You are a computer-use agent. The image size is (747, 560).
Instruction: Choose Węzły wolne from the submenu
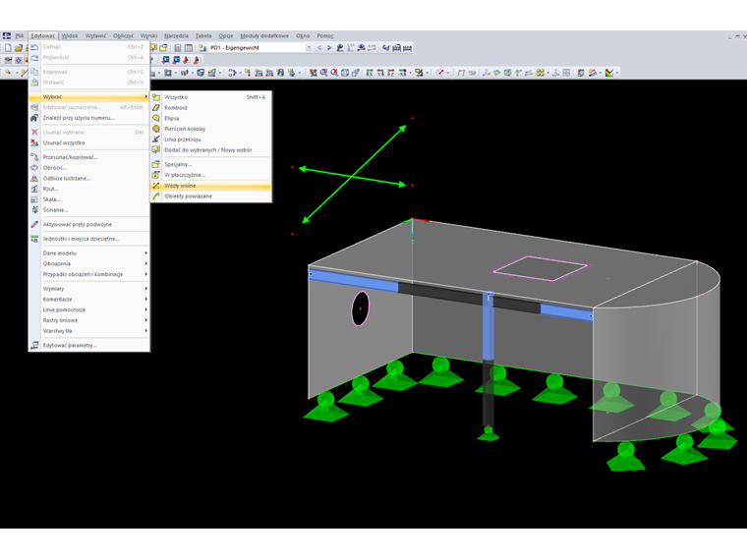pyautogui.click(x=211, y=186)
